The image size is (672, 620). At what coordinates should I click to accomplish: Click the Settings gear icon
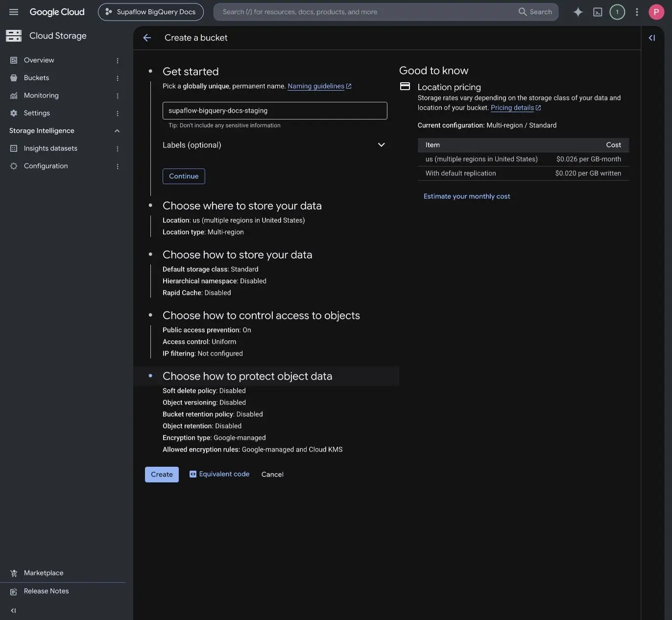(14, 113)
